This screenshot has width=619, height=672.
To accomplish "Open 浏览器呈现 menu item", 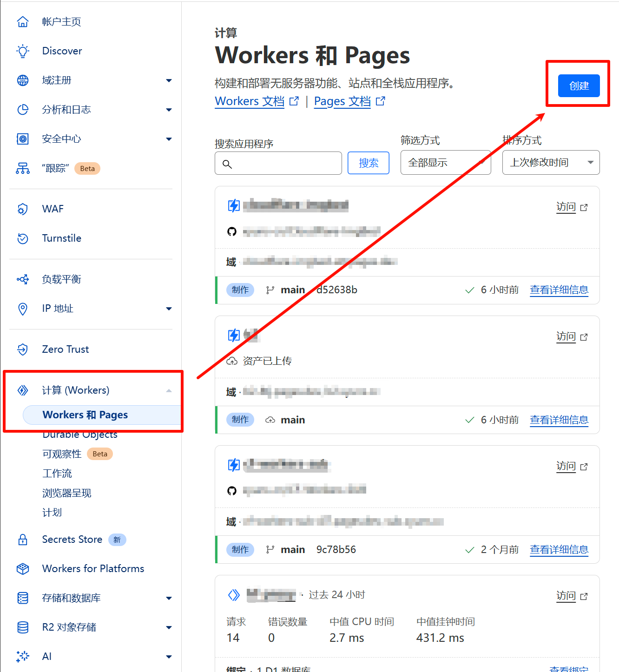I will (x=67, y=493).
